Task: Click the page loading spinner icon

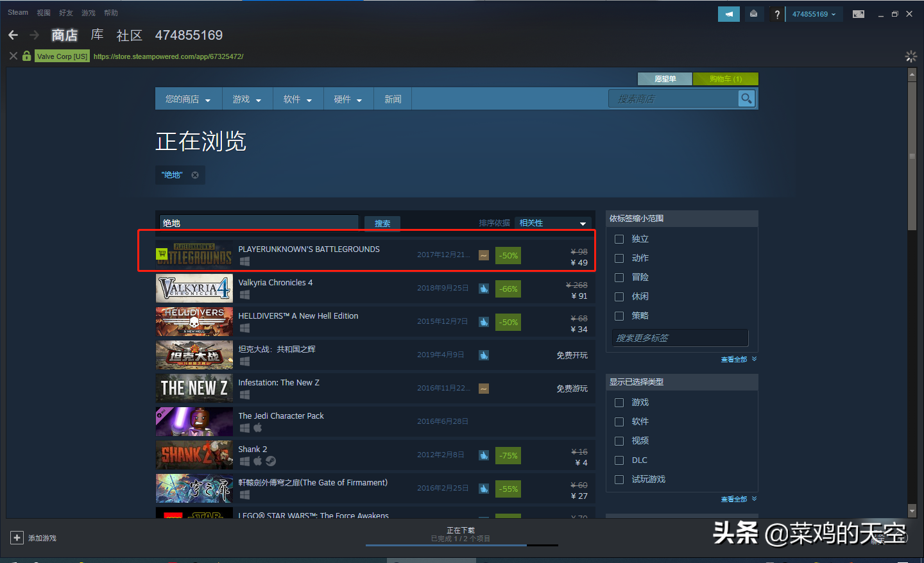Action: coord(911,56)
